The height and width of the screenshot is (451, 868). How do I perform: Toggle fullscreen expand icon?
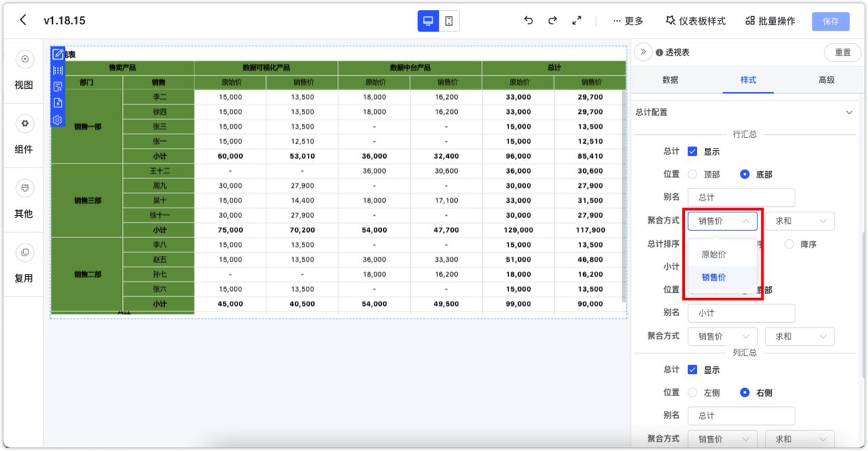[x=576, y=20]
